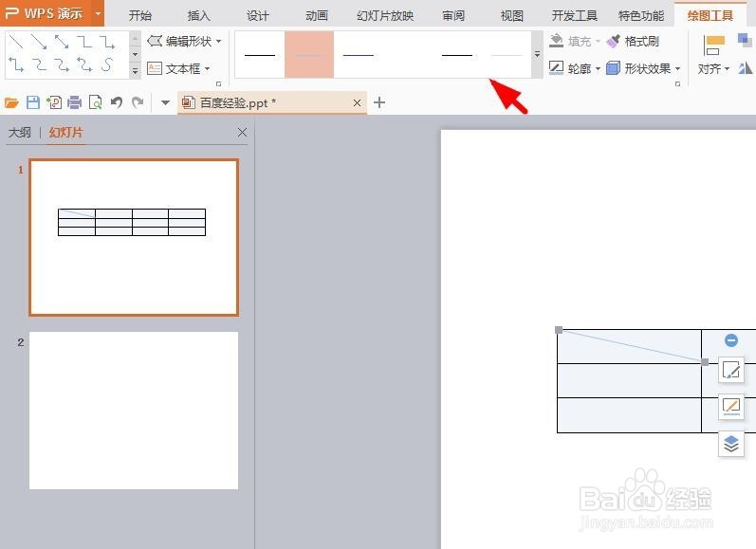Close the slide thumbnail pane
Screen dimensions: 756x549
point(243,132)
